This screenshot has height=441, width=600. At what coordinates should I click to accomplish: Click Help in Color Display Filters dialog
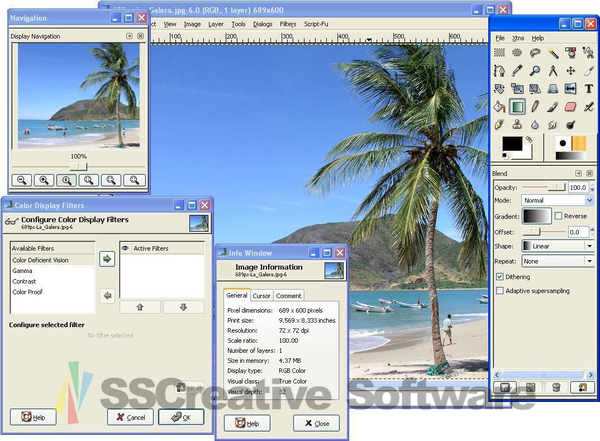pyautogui.click(x=33, y=417)
